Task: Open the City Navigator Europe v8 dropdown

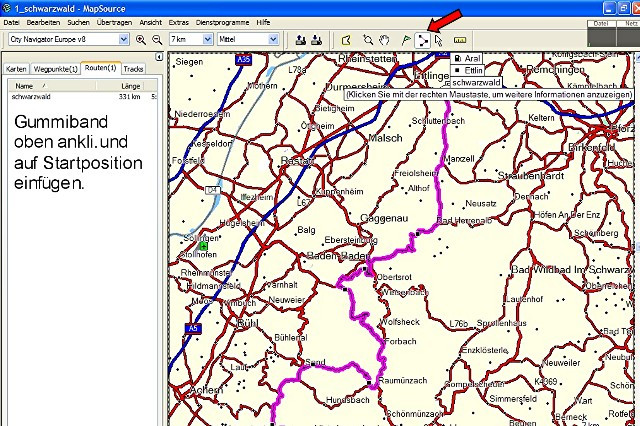Action: (124, 39)
